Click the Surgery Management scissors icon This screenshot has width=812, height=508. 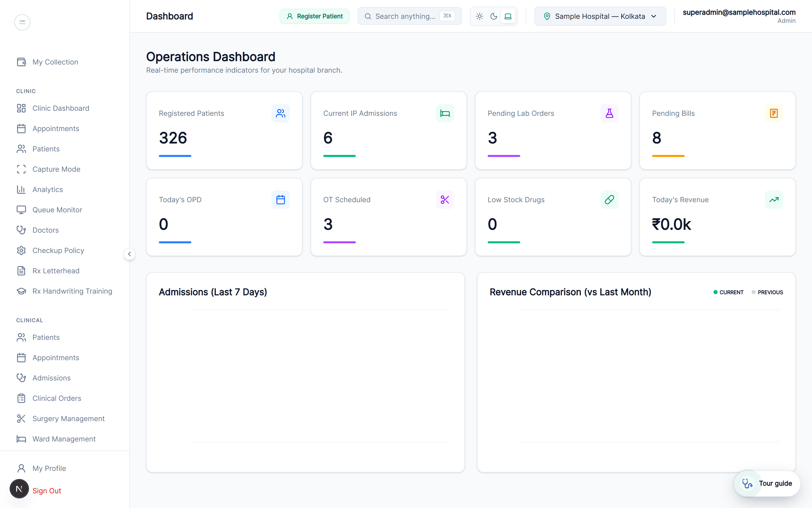22,419
